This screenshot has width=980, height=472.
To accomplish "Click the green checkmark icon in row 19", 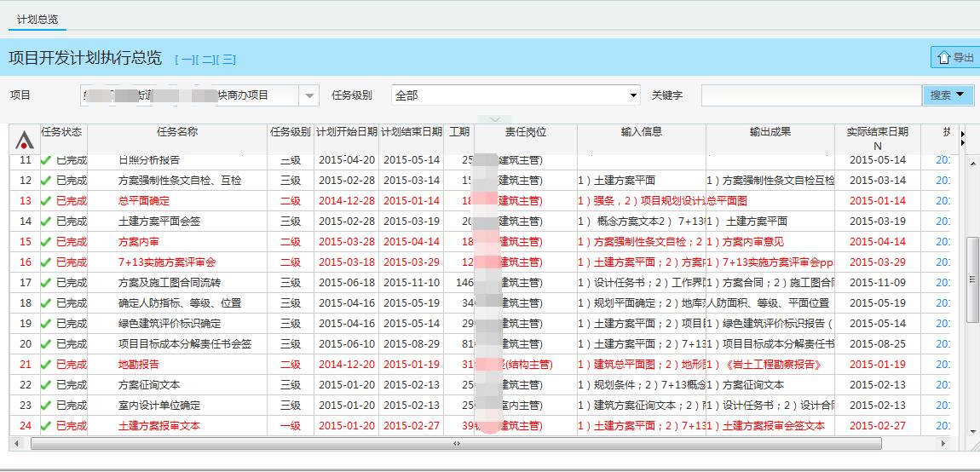I will coord(46,324).
